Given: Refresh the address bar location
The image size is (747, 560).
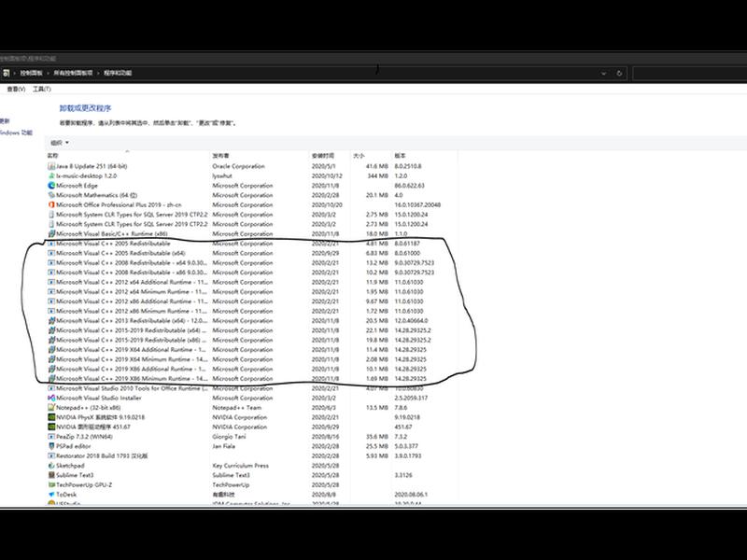Looking at the screenshot, I should point(619,74).
